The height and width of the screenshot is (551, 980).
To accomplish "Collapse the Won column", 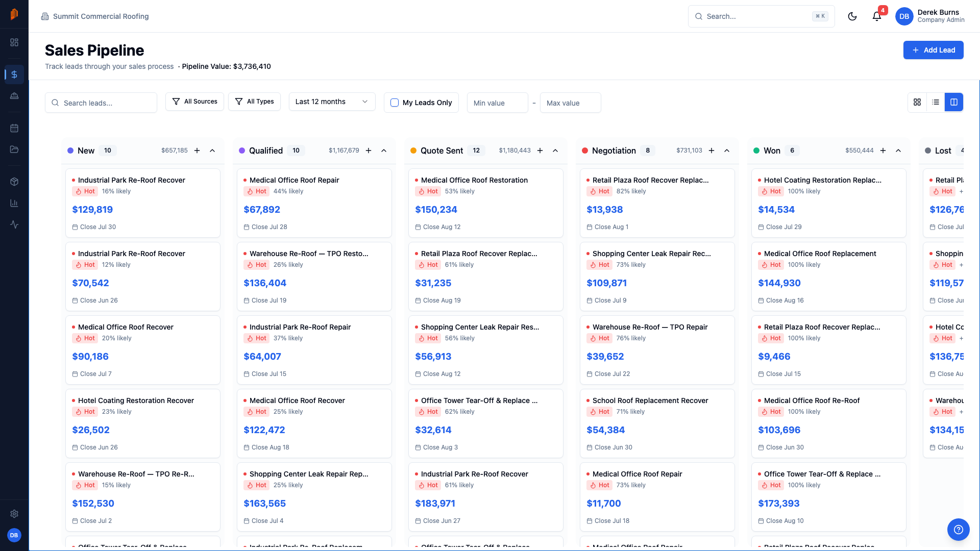I will (x=898, y=151).
